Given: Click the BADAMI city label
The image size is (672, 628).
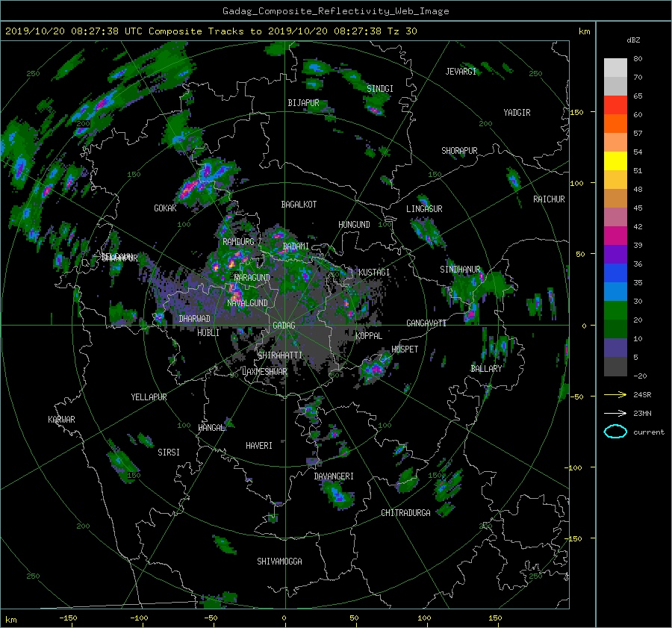Looking at the screenshot, I should [296, 246].
